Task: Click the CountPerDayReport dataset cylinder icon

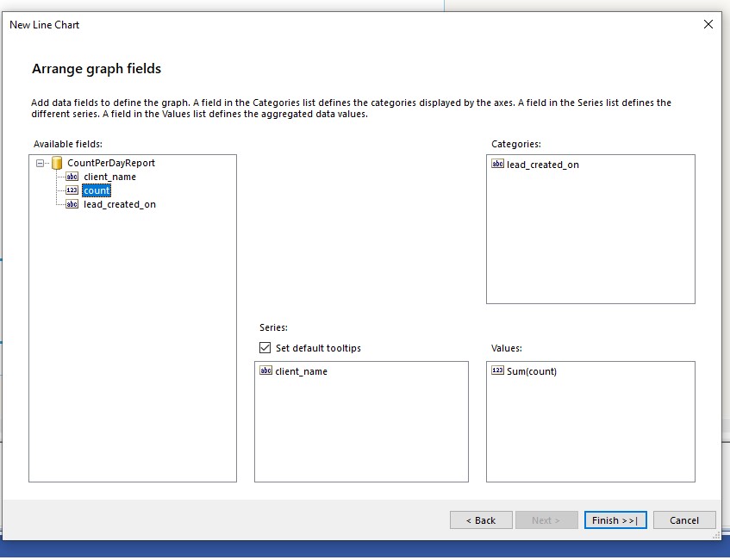Action: pyautogui.click(x=57, y=163)
